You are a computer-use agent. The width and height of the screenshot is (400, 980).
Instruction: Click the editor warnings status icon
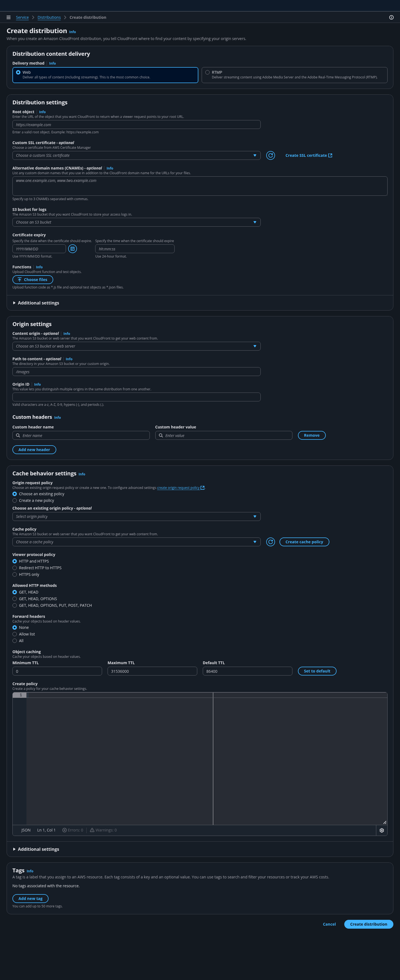(92, 830)
